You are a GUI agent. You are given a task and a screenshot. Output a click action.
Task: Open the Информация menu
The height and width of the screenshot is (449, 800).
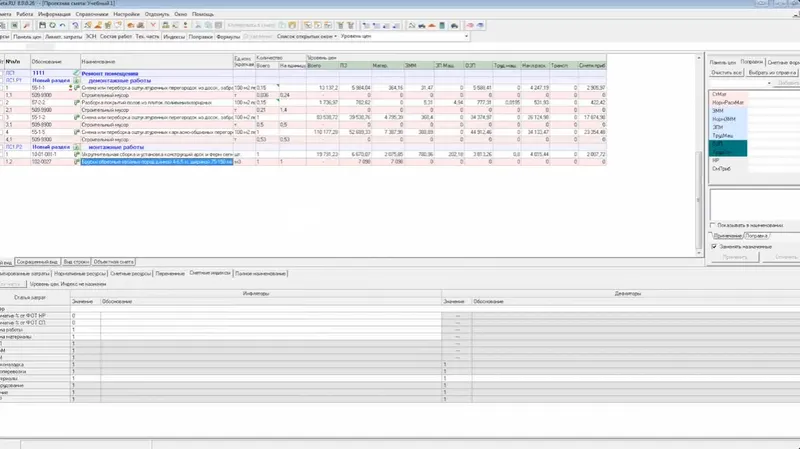pyautogui.click(x=54, y=14)
